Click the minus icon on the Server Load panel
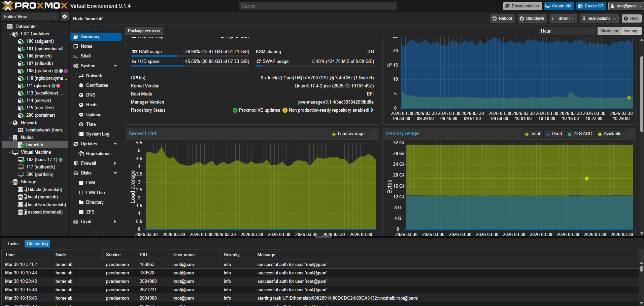Viewport: 644px width, 306px height. coord(373,133)
